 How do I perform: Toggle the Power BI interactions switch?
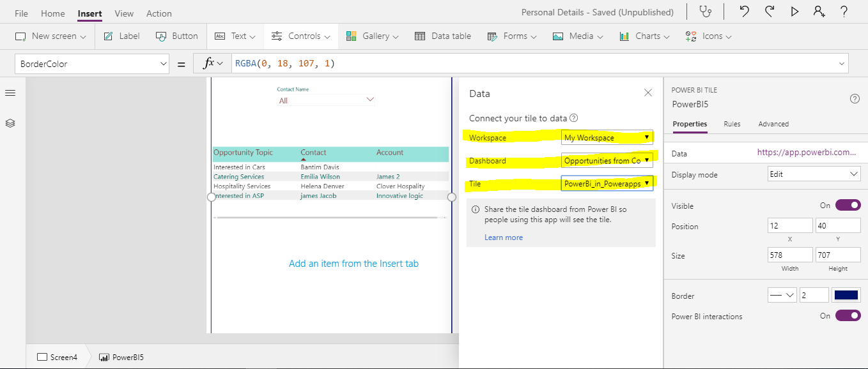tap(848, 315)
